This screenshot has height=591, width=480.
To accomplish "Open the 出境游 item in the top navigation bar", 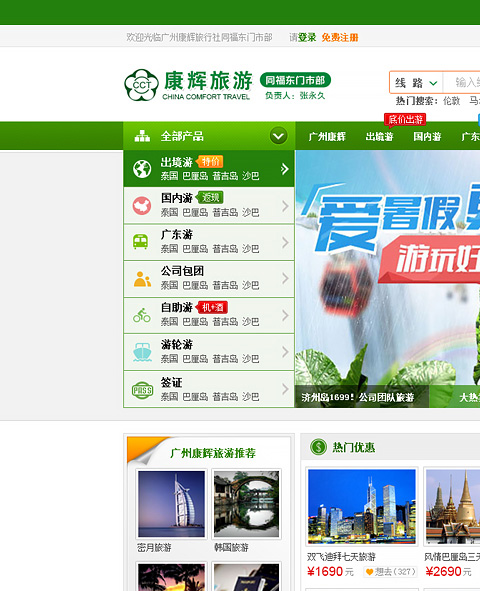I will coord(379,136).
